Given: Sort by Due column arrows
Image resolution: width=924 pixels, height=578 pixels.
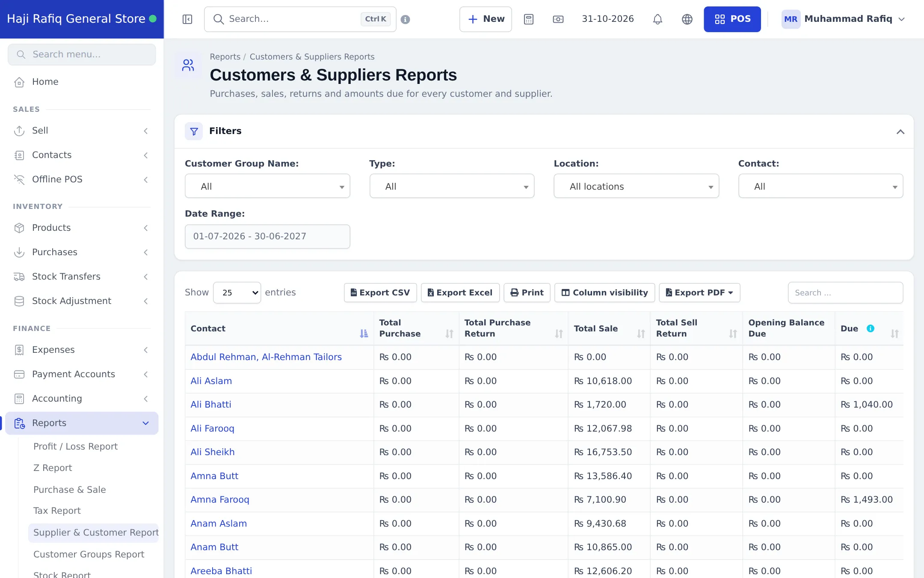Looking at the screenshot, I should coord(894,334).
